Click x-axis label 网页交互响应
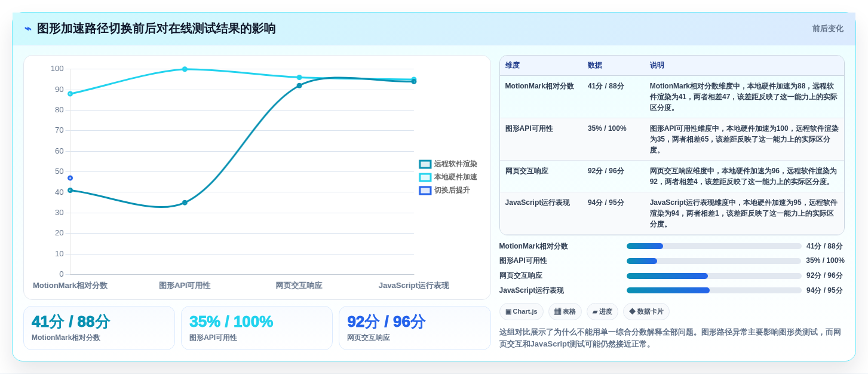This screenshot has width=868, height=374. [299, 286]
